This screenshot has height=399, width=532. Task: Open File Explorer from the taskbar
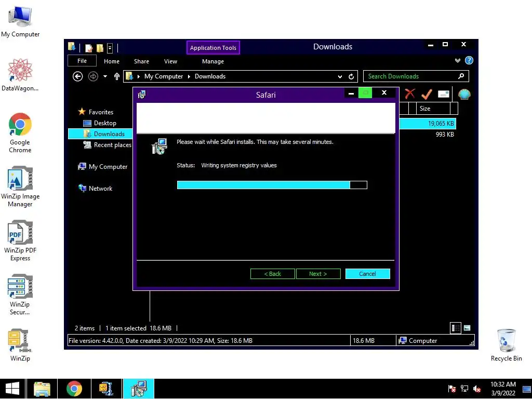[x=42, y=389]
